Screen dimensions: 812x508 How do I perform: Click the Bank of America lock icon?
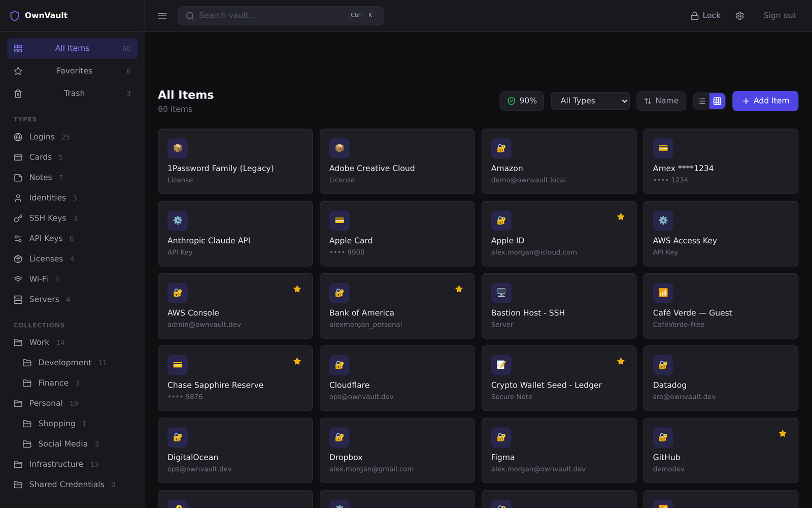click(x=340, y=293)
